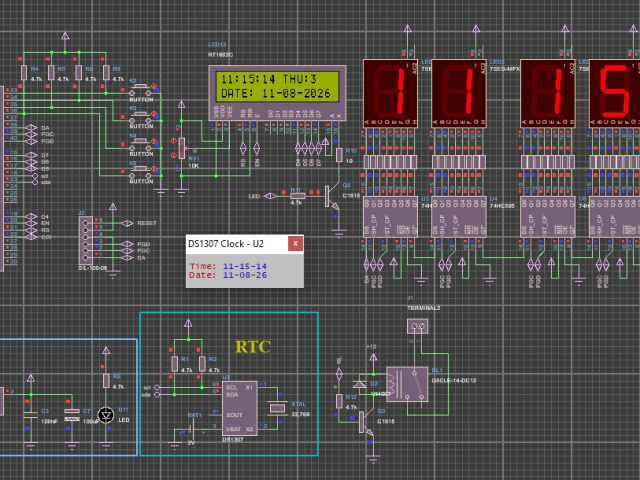
Task: Select electrolytic capacitor C7
Action: tap(72, 415)
